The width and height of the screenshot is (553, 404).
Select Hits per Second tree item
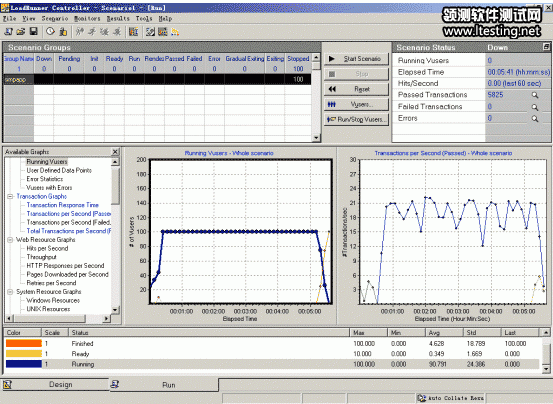coord(47,249)
